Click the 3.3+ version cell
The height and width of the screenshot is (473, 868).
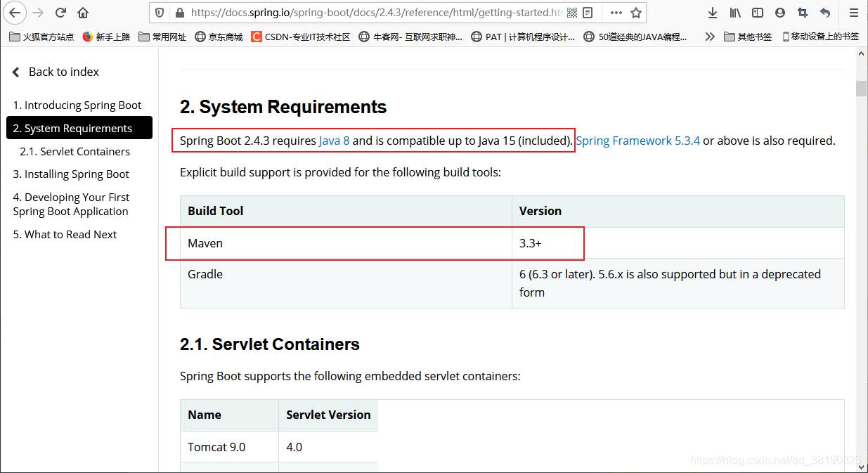pos(678,243)
